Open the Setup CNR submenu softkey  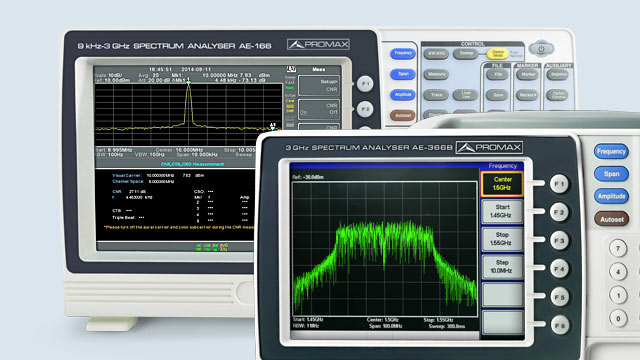pos(319,85)
